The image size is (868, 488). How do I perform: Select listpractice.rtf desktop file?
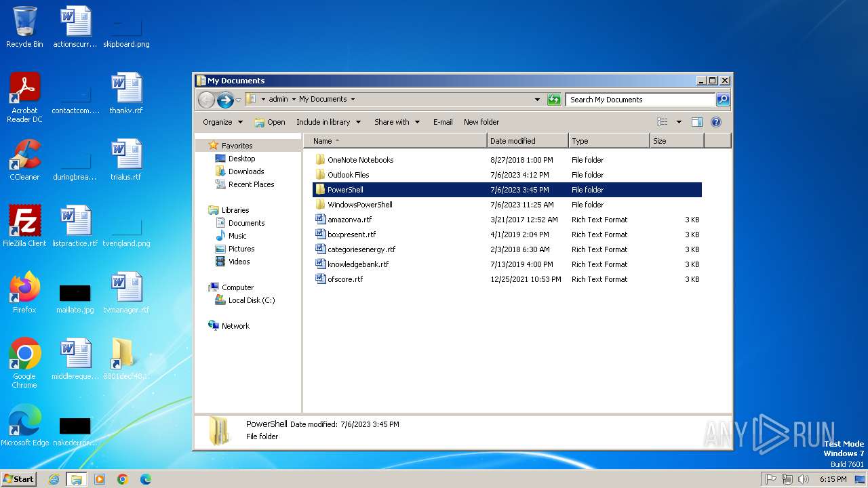pos(75,226)
